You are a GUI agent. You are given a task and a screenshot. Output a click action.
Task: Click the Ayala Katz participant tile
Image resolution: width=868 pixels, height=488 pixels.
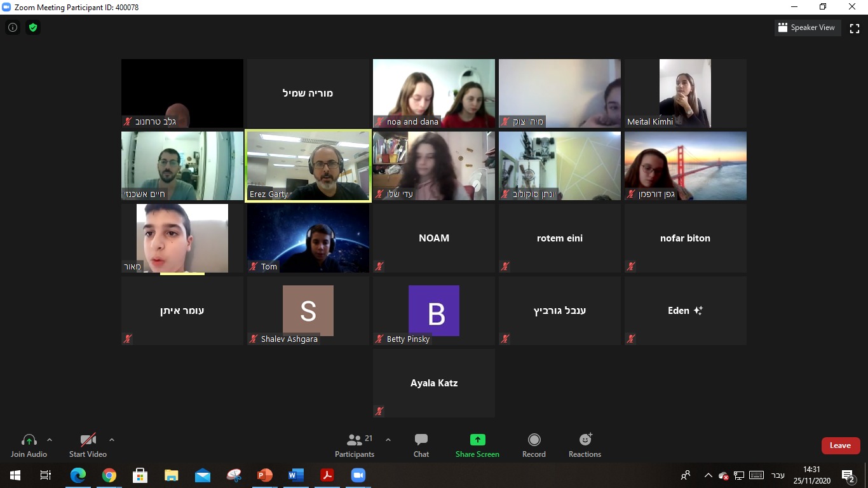click(434, 383)
